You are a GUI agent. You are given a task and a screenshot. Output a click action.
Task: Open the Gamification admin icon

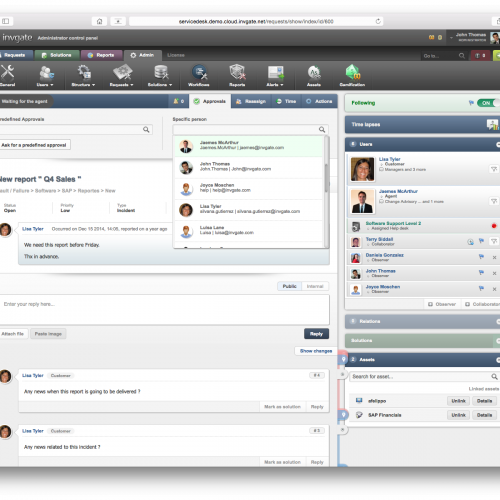tap(352, 76)
